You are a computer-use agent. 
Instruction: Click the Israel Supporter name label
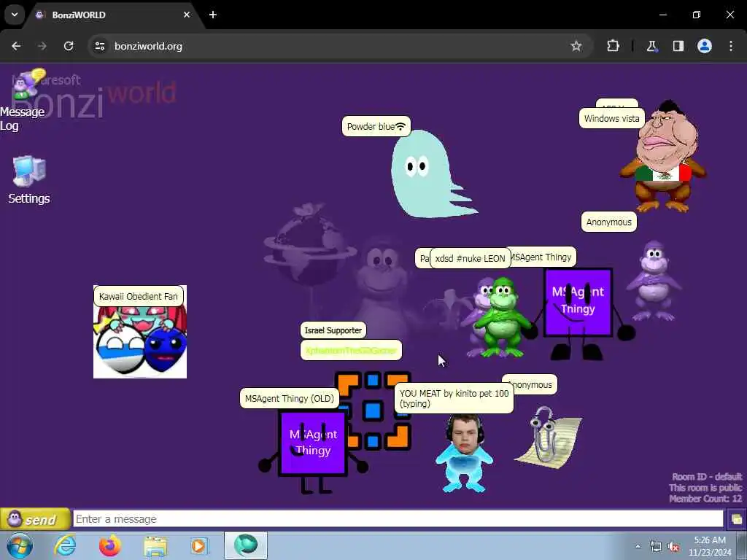333,330
